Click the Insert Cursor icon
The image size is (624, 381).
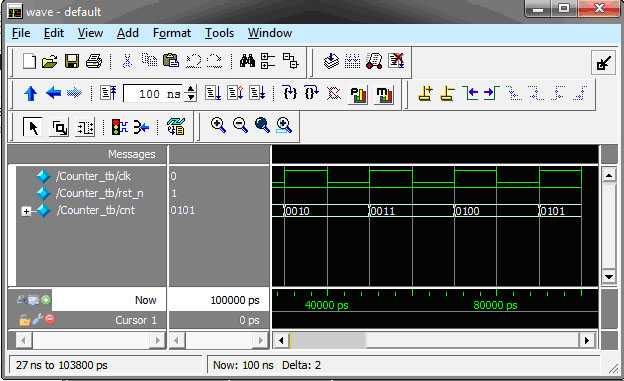point(425,94)
